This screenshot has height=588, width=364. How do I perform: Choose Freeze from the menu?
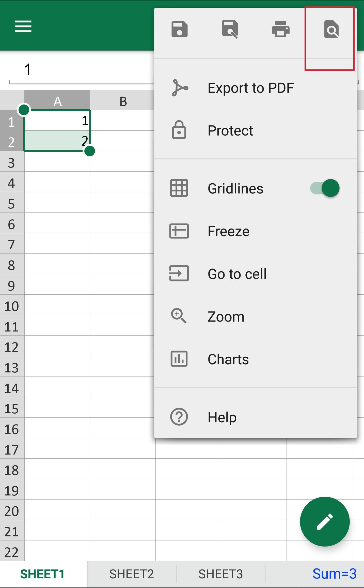[255, 231]
